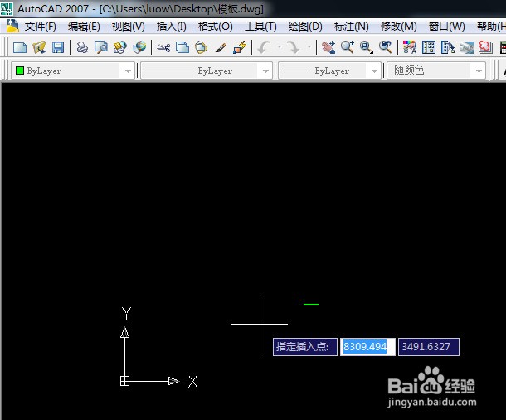Click the Print (plot) icon
This screenshot has height=420, width=506.
[x=83, y=47]
